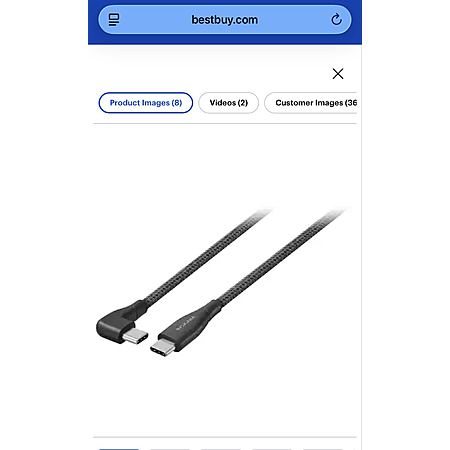Choose the second product thumbnail
The height and width of the screenshot is (450, 450).
coord(170,449)
